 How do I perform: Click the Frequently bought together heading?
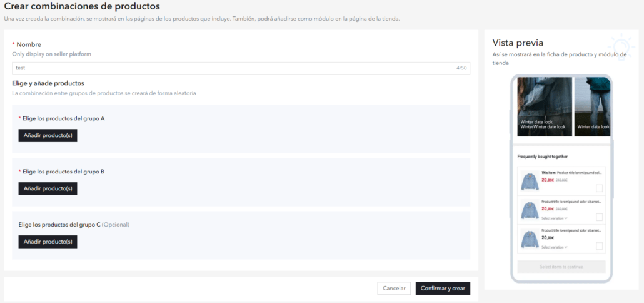coord(542,157)
